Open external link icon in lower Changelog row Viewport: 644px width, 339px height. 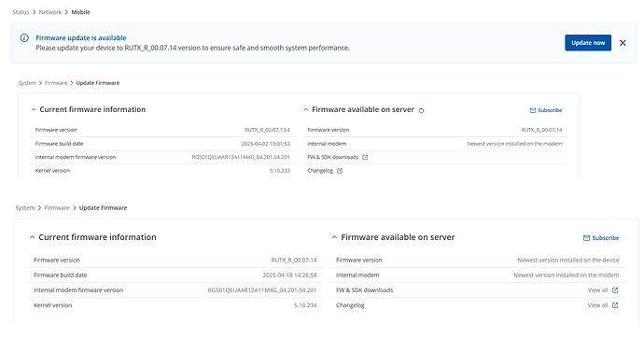point(615,305)
